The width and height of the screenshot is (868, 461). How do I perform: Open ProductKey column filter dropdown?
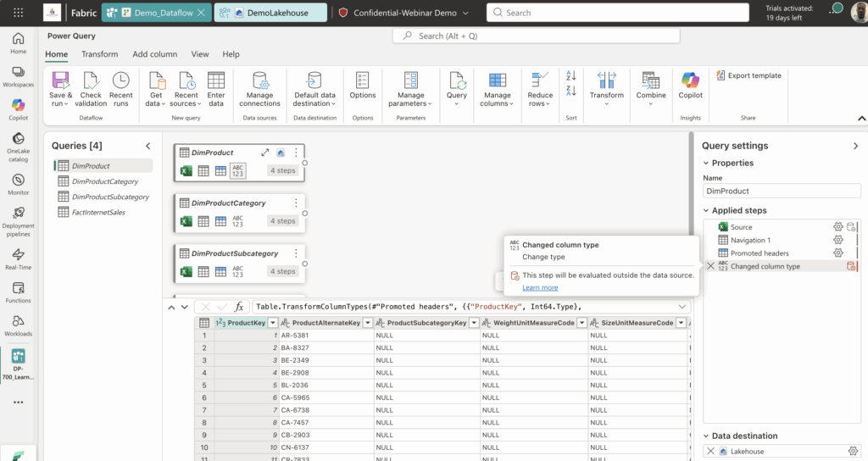[x=272, y=323]
